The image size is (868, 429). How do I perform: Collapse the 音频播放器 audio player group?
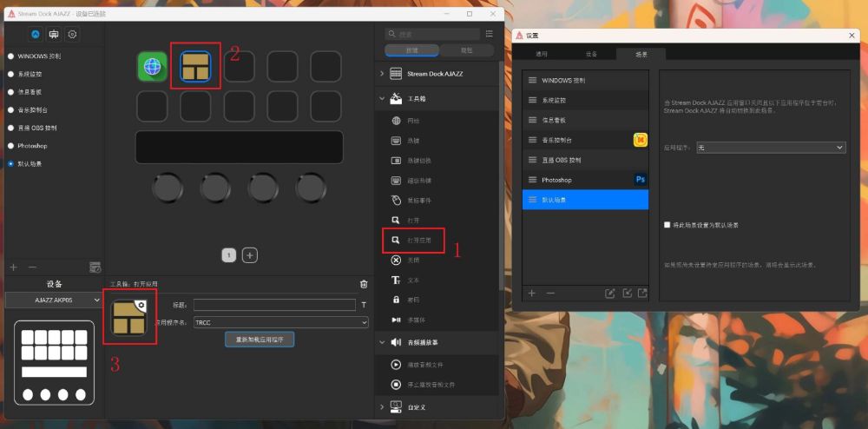click(x=381, y=343)
